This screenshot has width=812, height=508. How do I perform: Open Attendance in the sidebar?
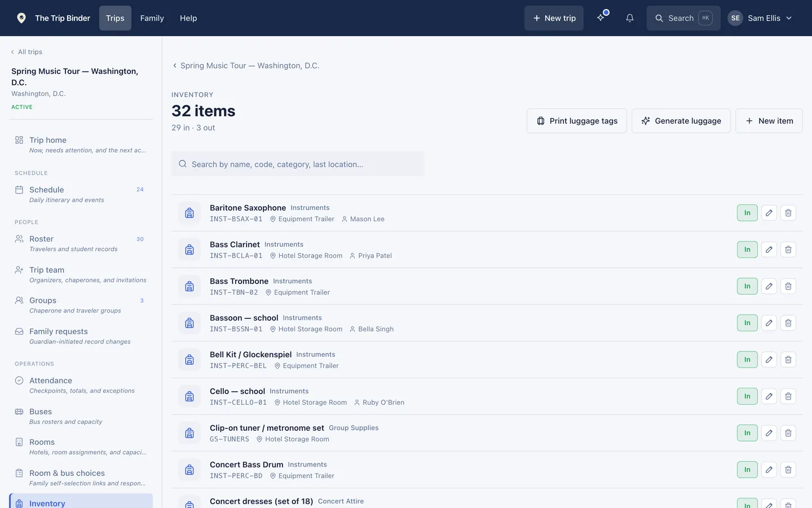click(81, 385)
